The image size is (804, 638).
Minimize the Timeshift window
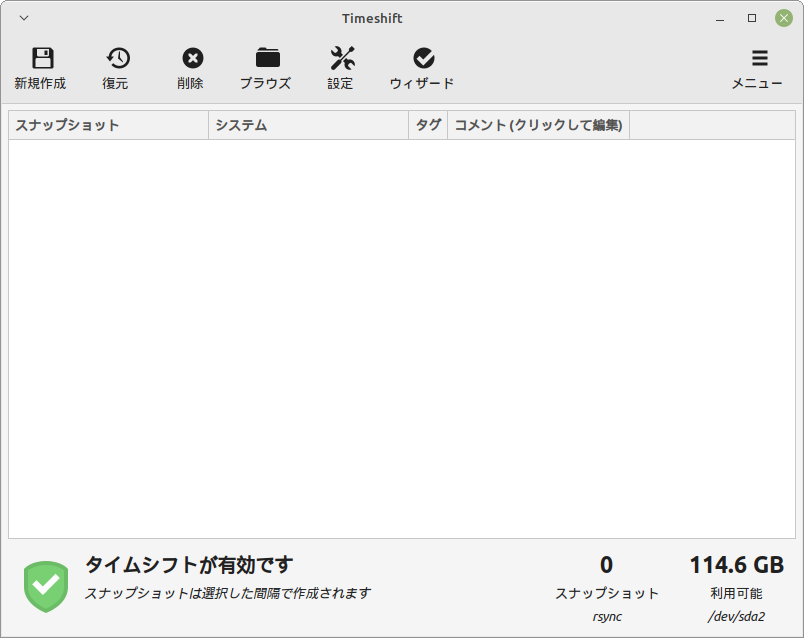point(720,18)
